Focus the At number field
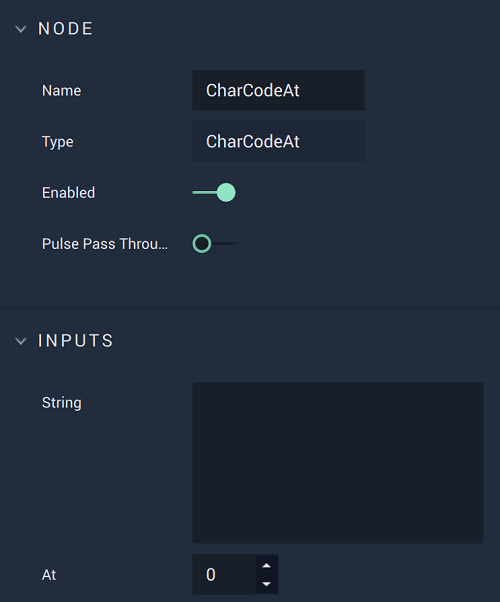 pos(224,575)
